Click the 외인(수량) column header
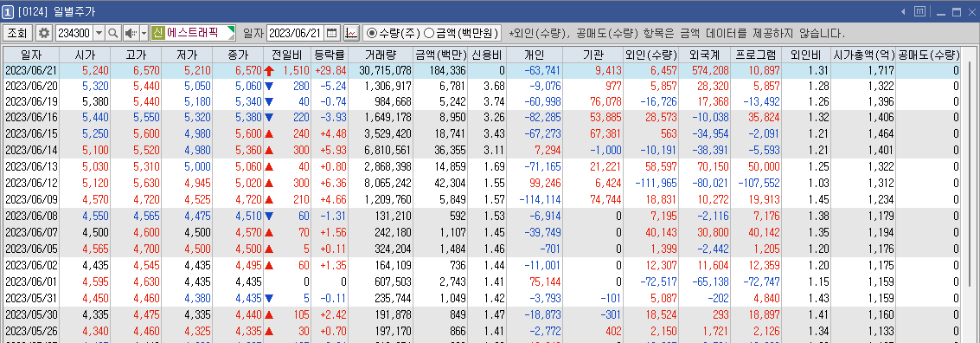This screenshot has width=980, height=343. [651, 55]
